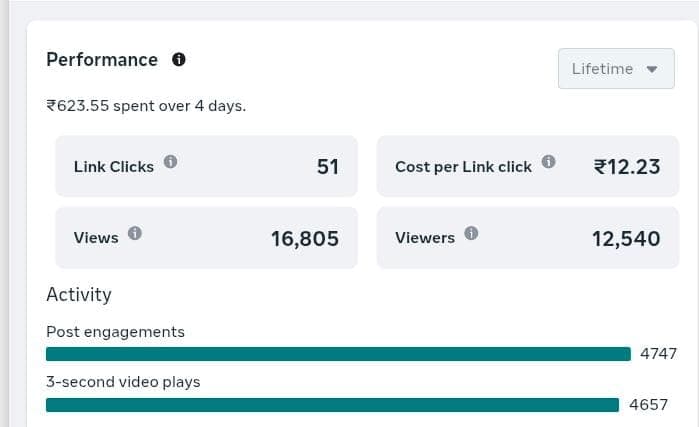
Task: Click the Lifetime dropdown arrow
Action: [652, 69]
